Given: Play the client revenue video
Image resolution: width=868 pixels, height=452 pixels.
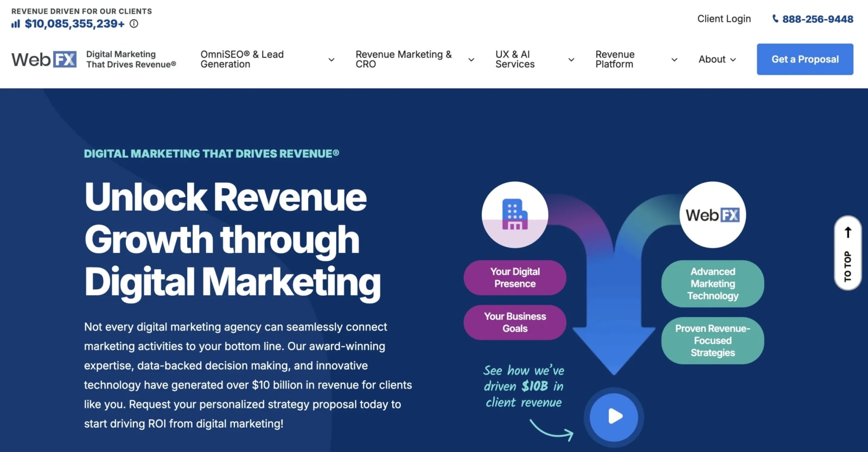Looking at the screenshot, I should (614, 416).
